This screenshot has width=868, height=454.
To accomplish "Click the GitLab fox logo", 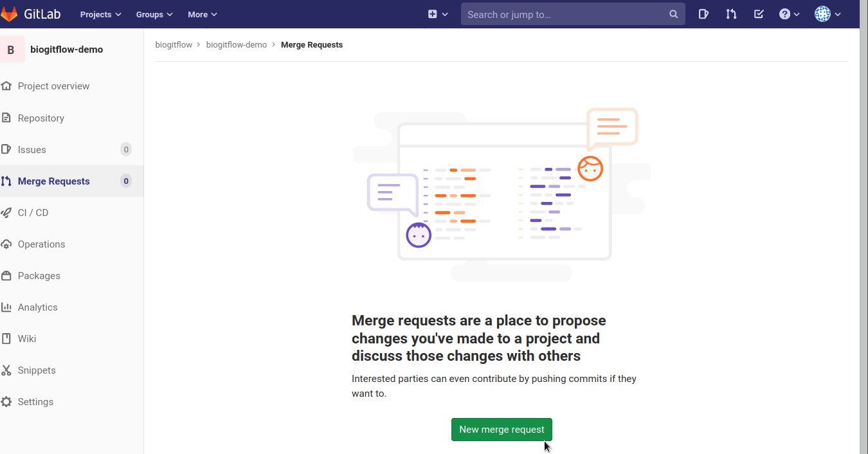I will tap(9, 14).
